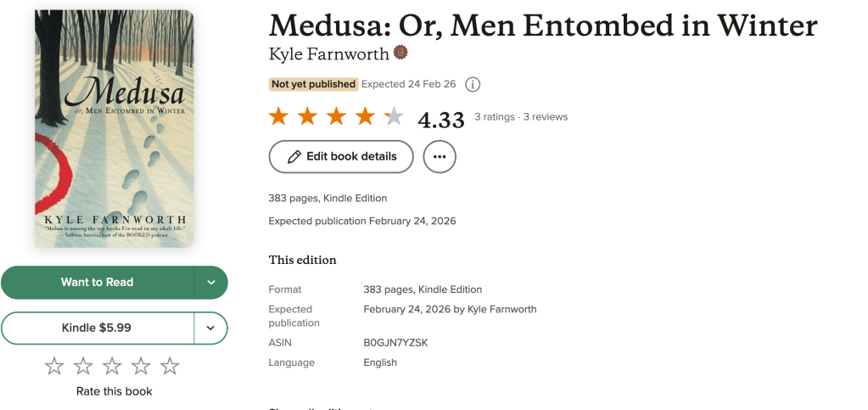Click the orange average rating stars
Screen dimensions: 868x410
(336, 117)
